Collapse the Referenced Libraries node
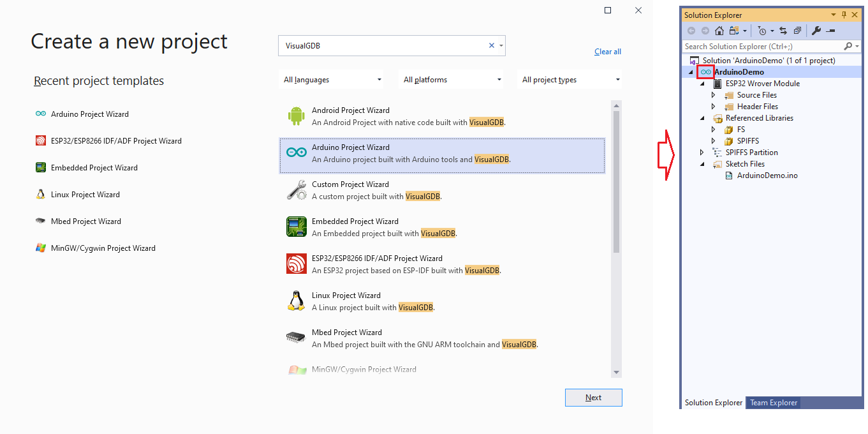868x434 pixels. (x=702, y=119)
